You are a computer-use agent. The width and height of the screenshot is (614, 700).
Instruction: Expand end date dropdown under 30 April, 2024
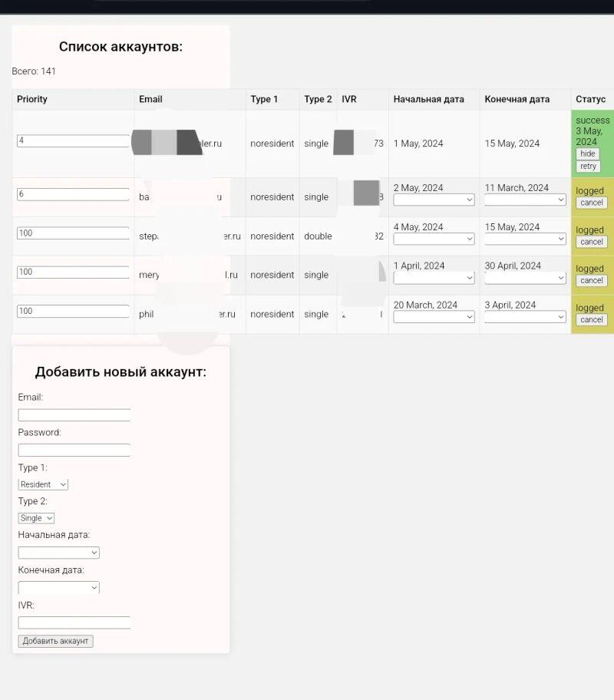pos(525,278)
